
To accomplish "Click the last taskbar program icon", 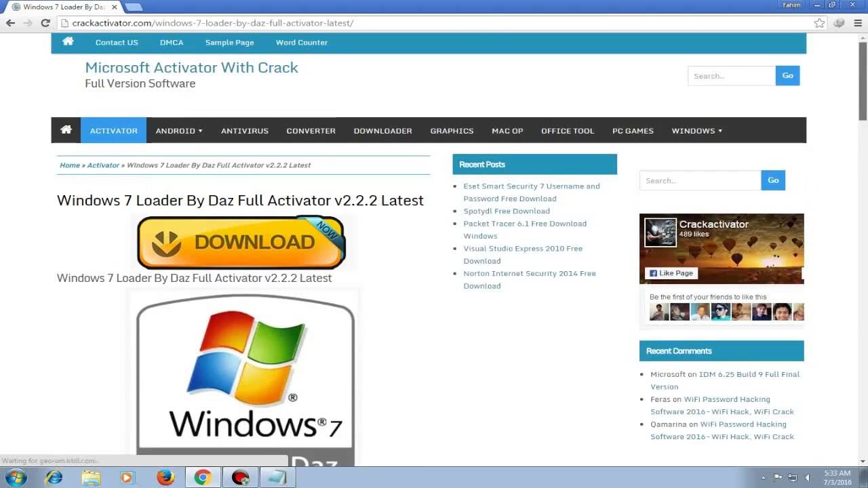I will (277, 477).
